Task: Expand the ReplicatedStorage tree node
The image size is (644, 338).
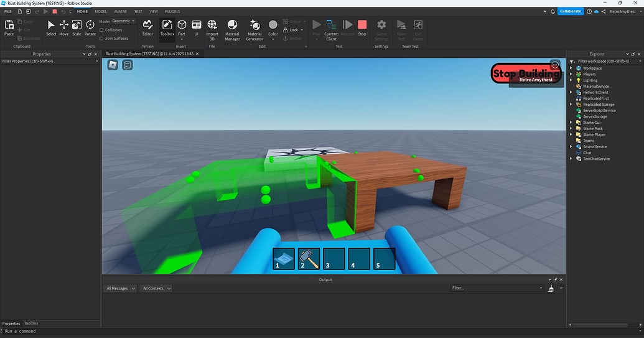Action: click(571, 105)
